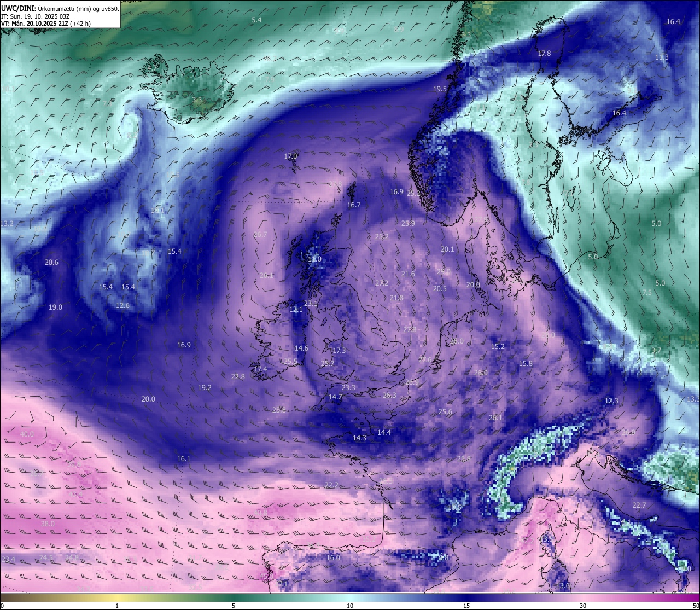Click the map value "12.6" in the Atlantic
The width and height of the screenshot is (700, 610).
(122, 306)
